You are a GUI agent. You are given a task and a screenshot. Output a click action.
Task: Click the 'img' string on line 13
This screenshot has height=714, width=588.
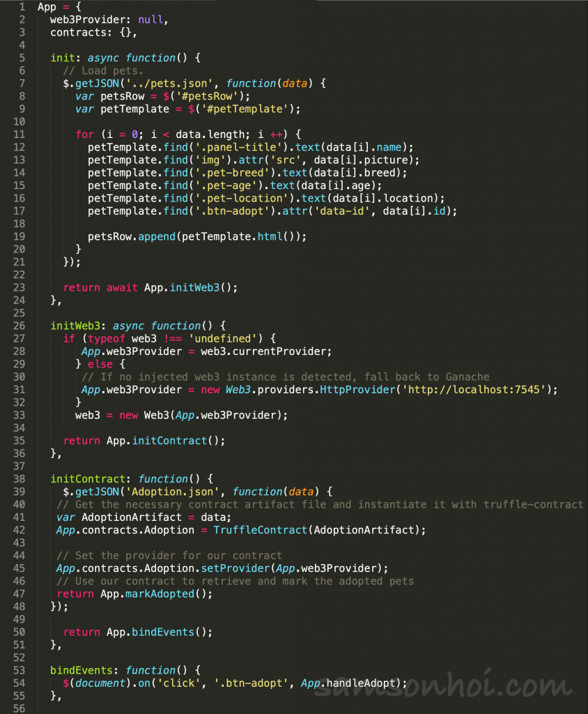pos(210,160)
